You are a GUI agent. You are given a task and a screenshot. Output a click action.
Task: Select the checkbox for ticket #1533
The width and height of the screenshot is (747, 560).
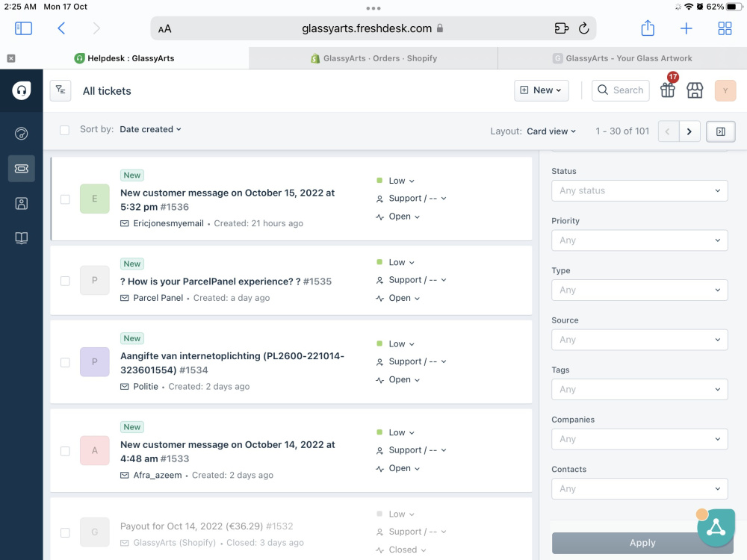(x=65, y=451)
